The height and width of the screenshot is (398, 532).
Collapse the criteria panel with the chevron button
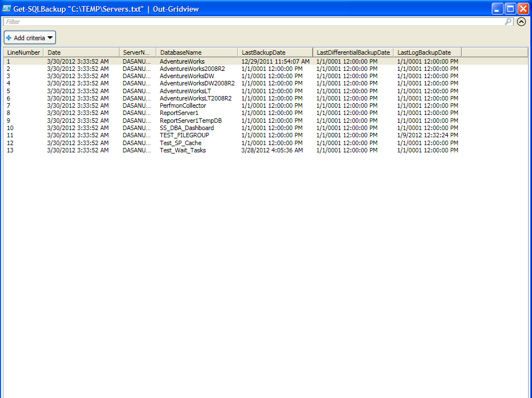click(x=521, y=22)
